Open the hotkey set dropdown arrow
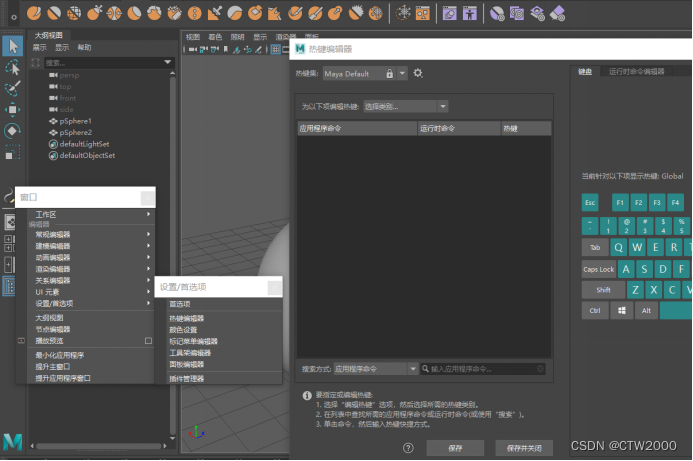693x461 pixels. pos(402,73)
